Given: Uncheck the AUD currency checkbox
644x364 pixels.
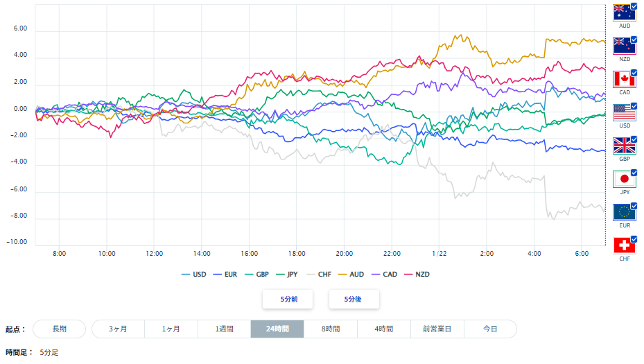Looking at the screenshot, I should (x=634, y=6).
